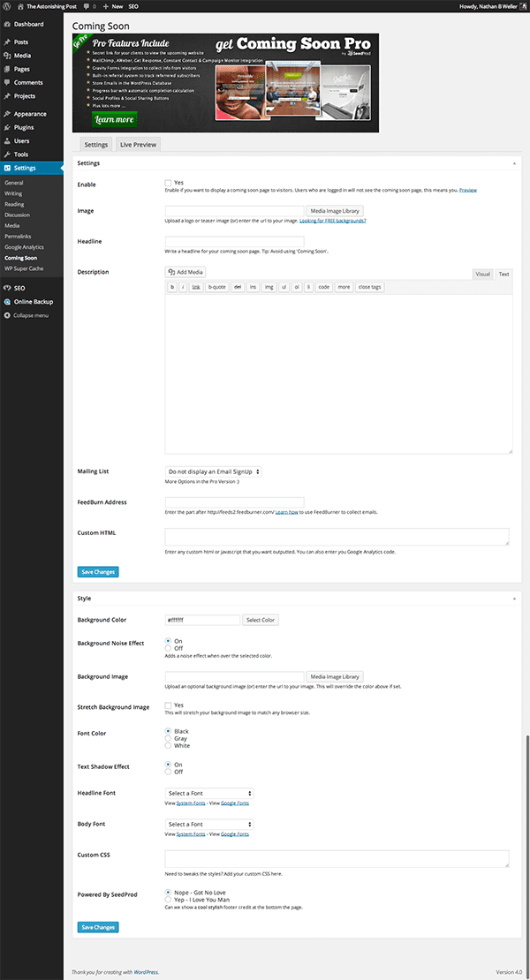Image resolution: width=530 pixels, height=980 pixels.
Task: Click Looking for FREE backgrounds link
Action: [332, 222]
